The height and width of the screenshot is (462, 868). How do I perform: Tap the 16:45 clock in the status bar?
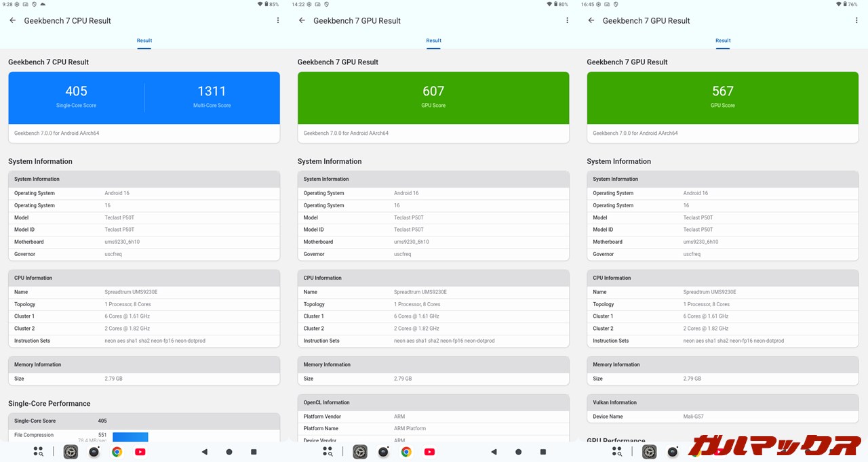click(587, 4)
